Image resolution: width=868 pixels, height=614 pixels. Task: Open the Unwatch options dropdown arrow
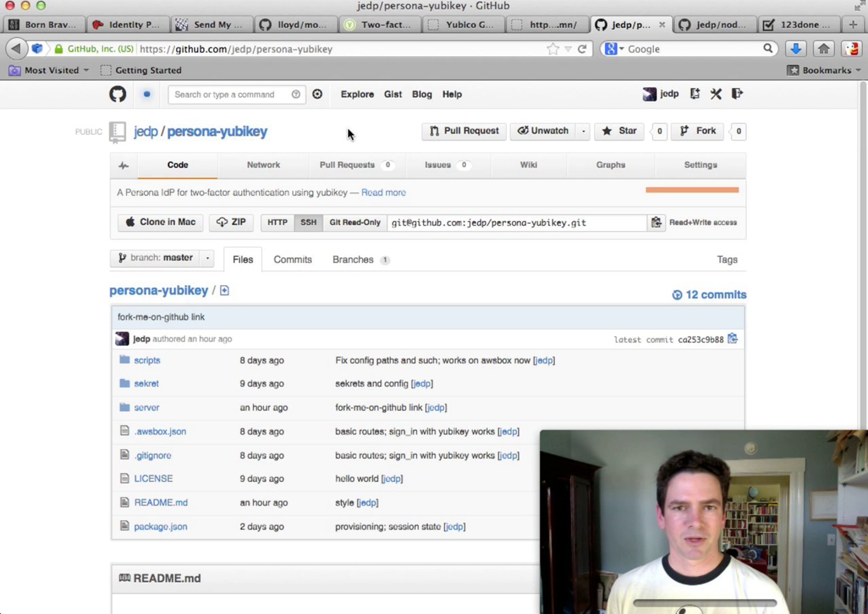point(583,131)
